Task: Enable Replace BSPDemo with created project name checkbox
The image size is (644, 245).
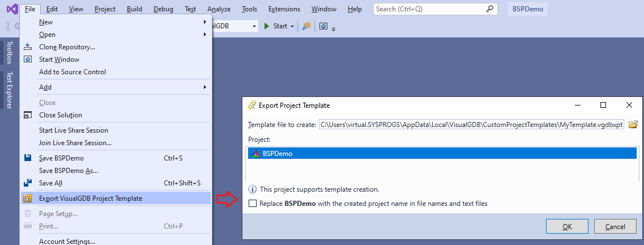Action: coord(253,204)
